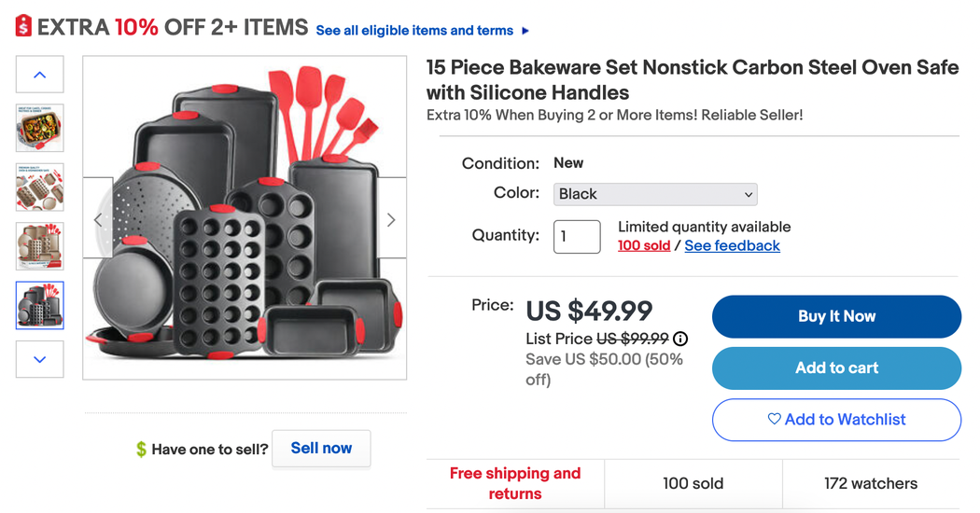The width and height of the screenshot is (980, 513).
Task: Select the selected black bakeware set thumbnail
Action: [x=40, y=305]
